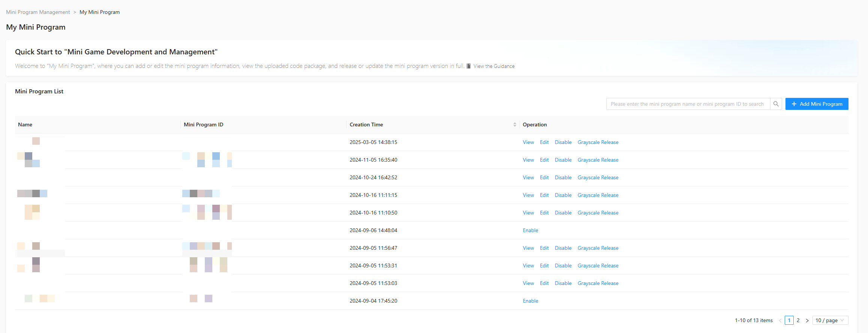
Task: Grayscale Release for 2024-09-05 11:53:31 row
Action: tap(598, 265)
